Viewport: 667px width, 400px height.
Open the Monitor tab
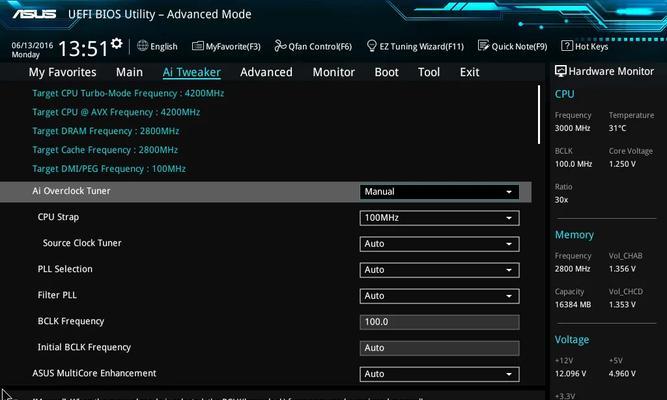pos(334,72)
